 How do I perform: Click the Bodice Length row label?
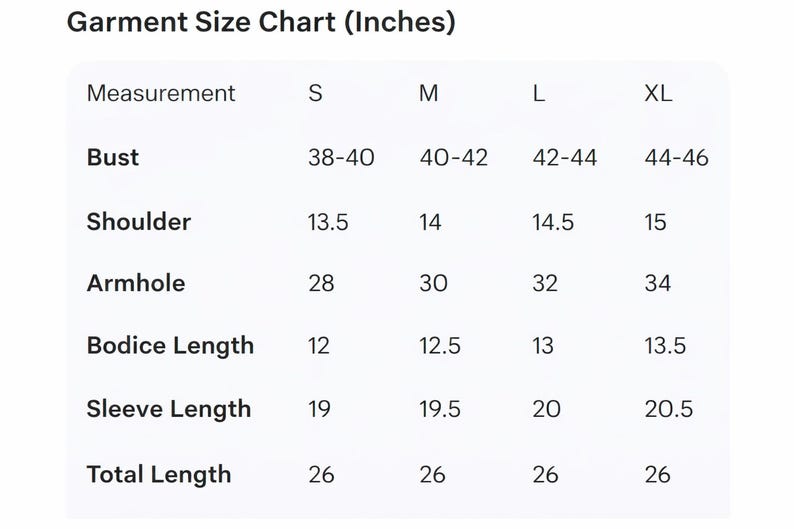point(170,346)
